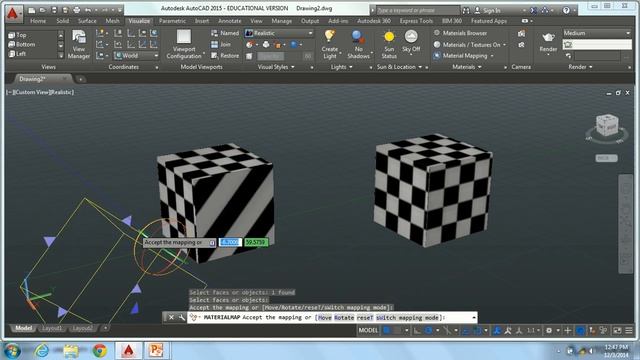Screen dimensions: 640x360
Task: Expand the Render panel
Action: click(580, 67)
